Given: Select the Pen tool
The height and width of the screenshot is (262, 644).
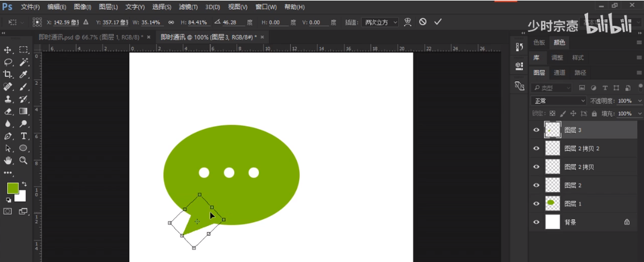Looking at the screenshot, I should 7,136.
